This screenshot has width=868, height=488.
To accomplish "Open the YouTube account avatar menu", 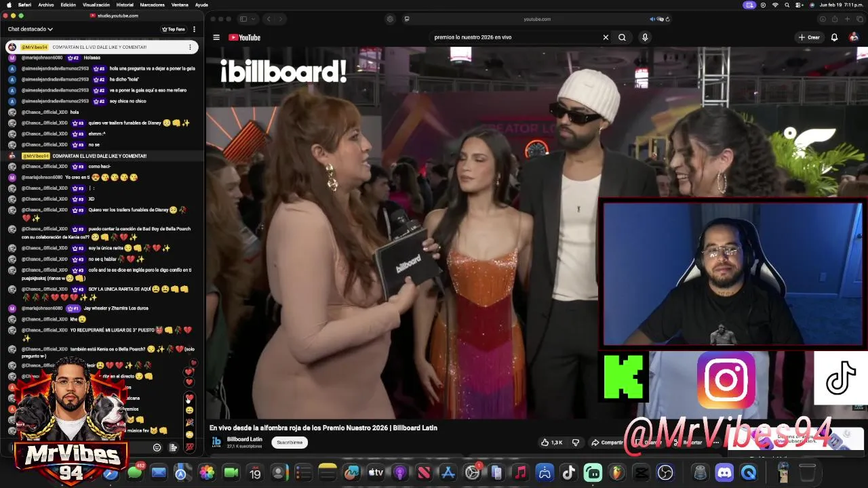I will click(x=854, y=37).
